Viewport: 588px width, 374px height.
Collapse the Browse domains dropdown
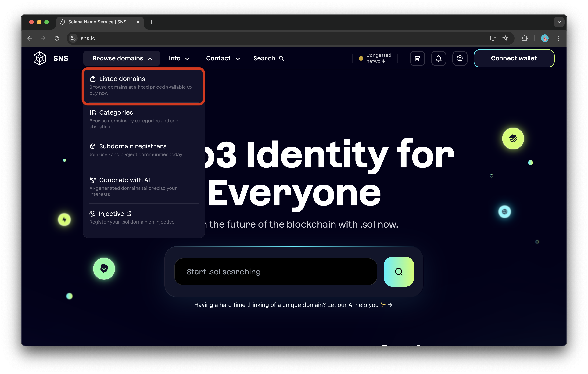[x=122, y=58]
